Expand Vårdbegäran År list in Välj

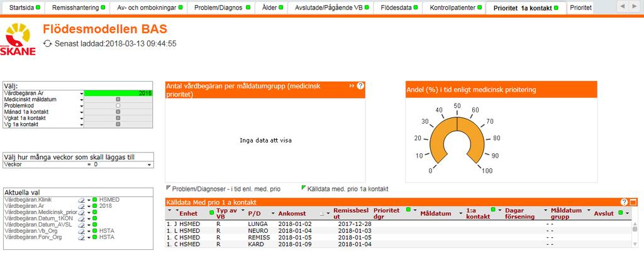coord(81,93)
